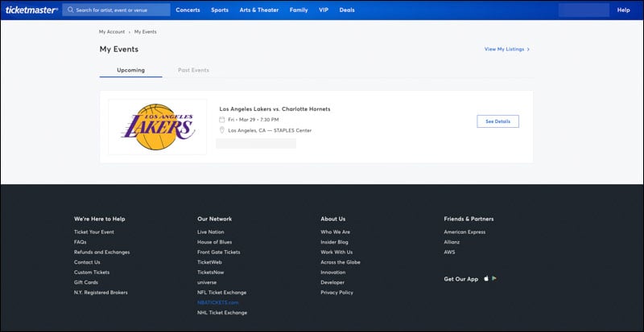The image size is (644, 332).
Task: Open the American Express partner link
Action: pyautogui.click(x=464, y=232)
